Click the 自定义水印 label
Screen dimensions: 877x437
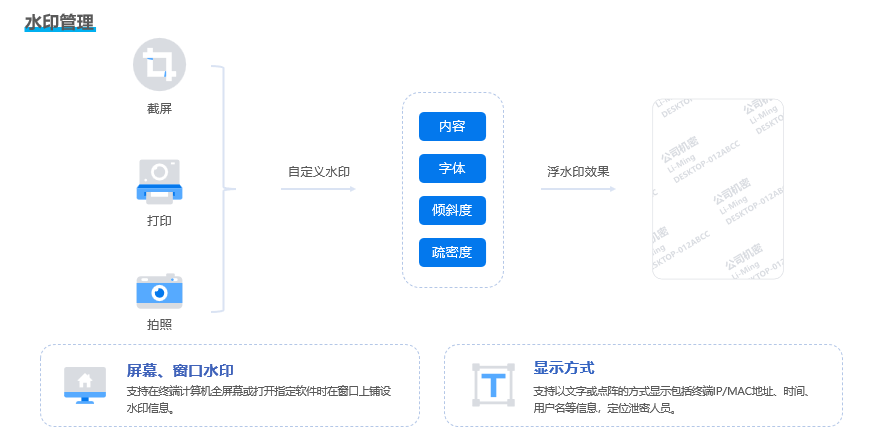pos(319,171)
